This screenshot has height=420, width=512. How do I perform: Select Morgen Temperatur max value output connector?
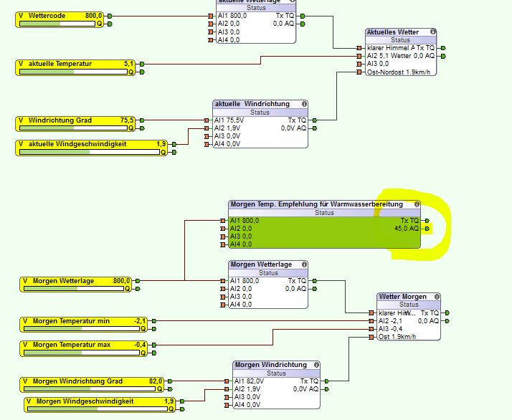coord(153,345)
